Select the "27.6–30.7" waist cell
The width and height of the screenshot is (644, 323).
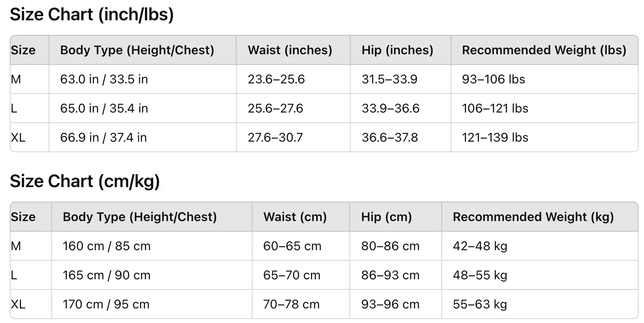275,138
